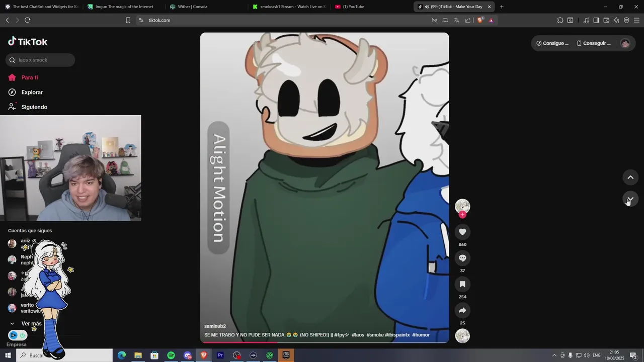Switch to the smokeask1 Stream tab
Viewport: 644px width, 362px height.
[289, 7]
